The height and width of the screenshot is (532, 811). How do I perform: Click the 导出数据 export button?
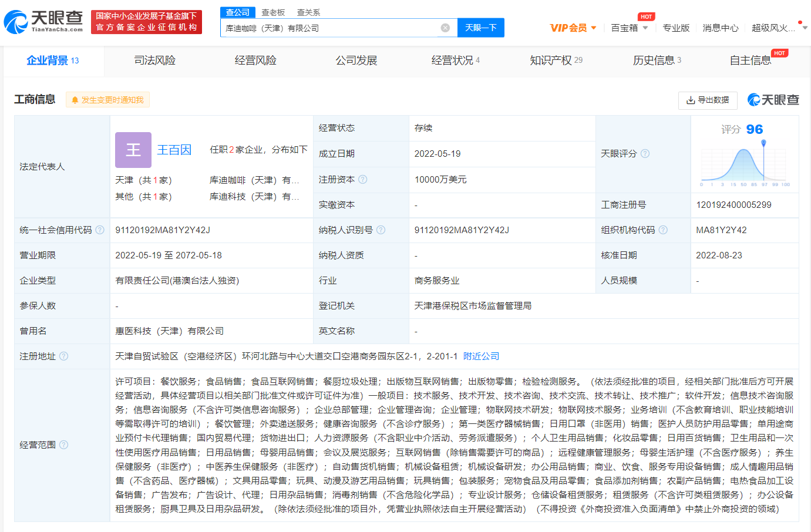pos(708,100)
